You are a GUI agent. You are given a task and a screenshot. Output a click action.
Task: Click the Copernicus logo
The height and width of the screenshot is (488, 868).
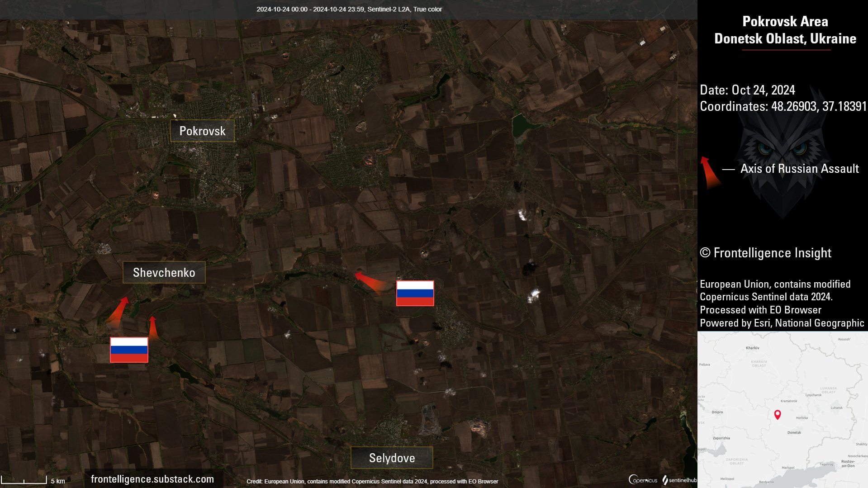pyautogui.click(x=643, y=480)
